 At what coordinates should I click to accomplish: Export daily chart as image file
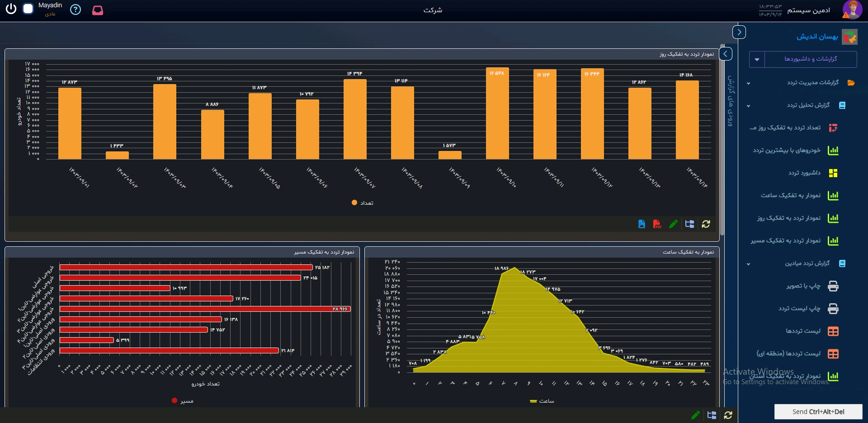coord(642,224)
